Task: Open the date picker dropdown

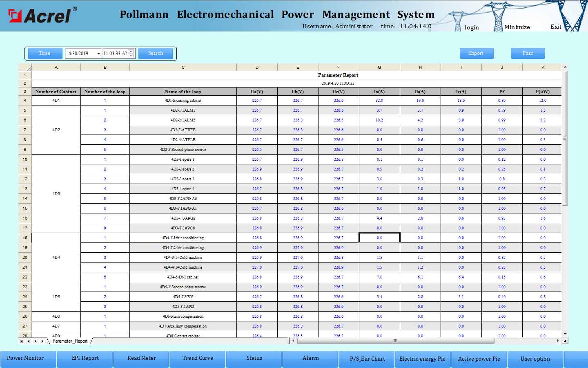Action: click(98, 54)
